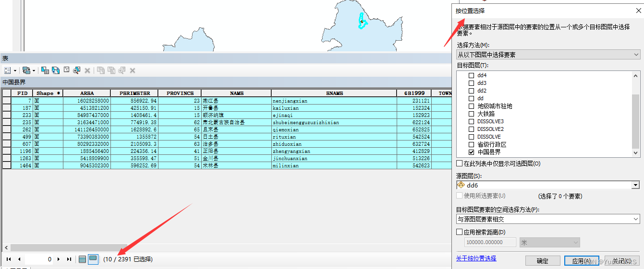Image resolution: width=644 pixels, height=269 pixels.
Task: Click the PROVINCE column header
Action: tap(180, 93)
